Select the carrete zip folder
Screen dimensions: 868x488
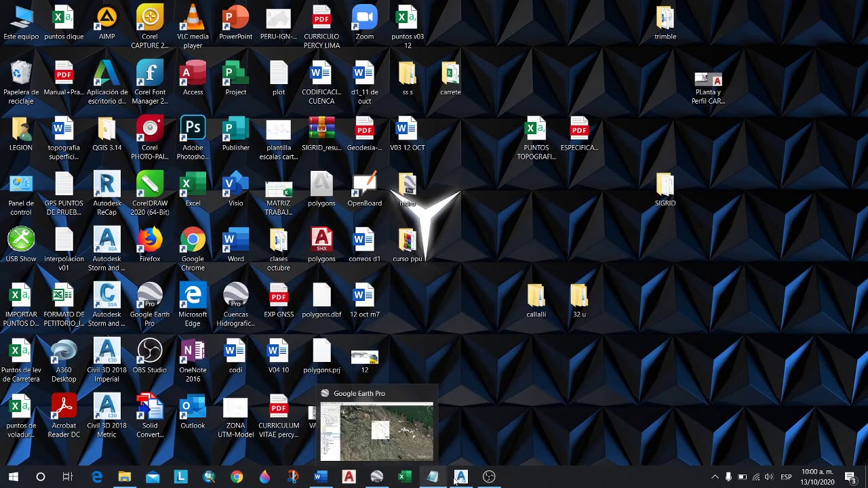tap(450, 79)
